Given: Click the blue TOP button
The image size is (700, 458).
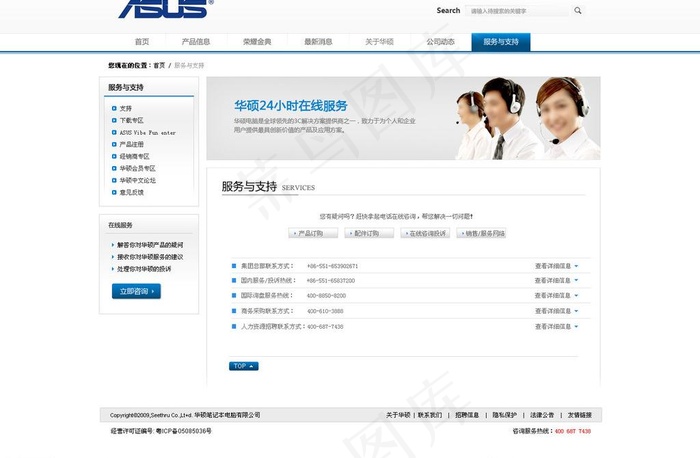Looking at the screenshot, I should pyautogui.click(x=244, y=366).
